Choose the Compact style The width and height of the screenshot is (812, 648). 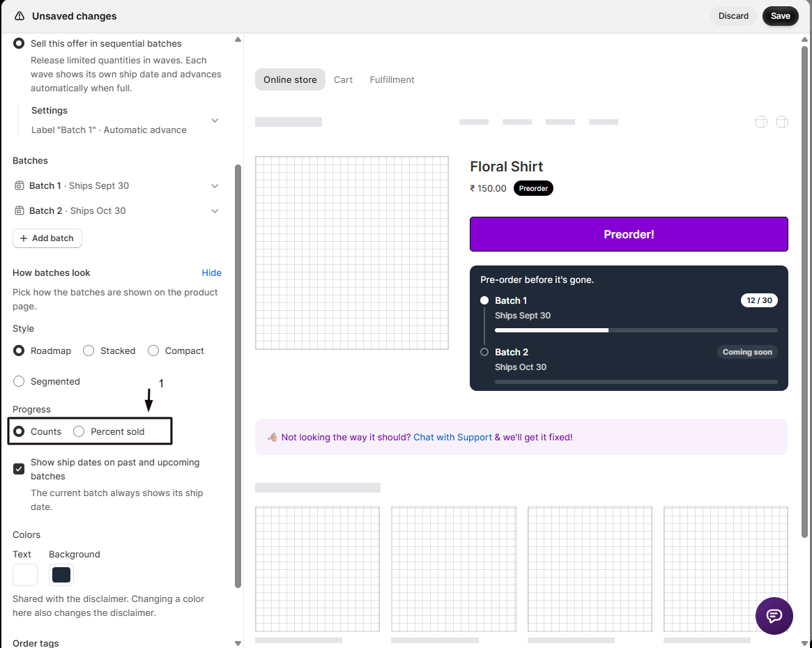point(153,351)
